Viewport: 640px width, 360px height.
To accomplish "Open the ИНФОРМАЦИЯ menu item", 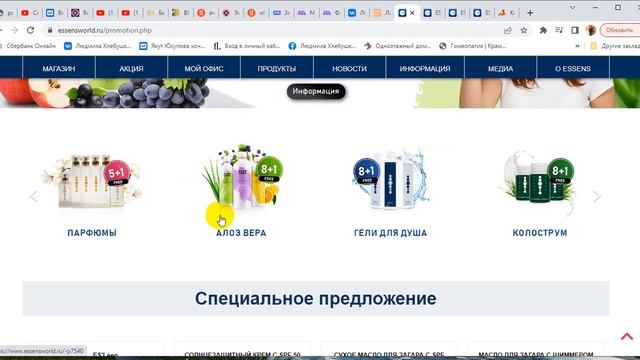I will (425, 69).
